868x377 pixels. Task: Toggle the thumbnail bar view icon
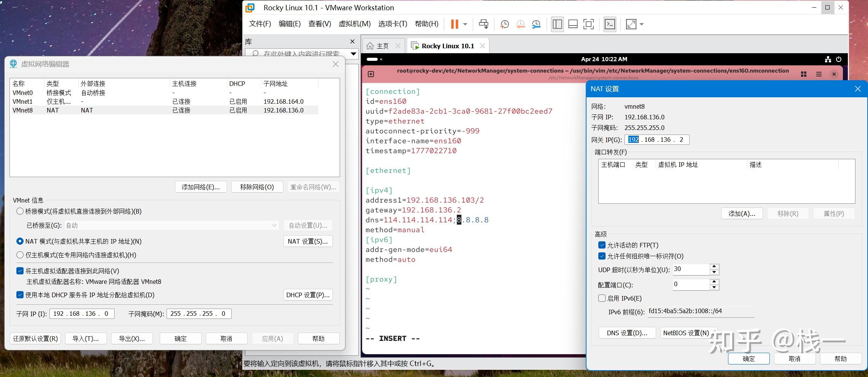point(573,24)
